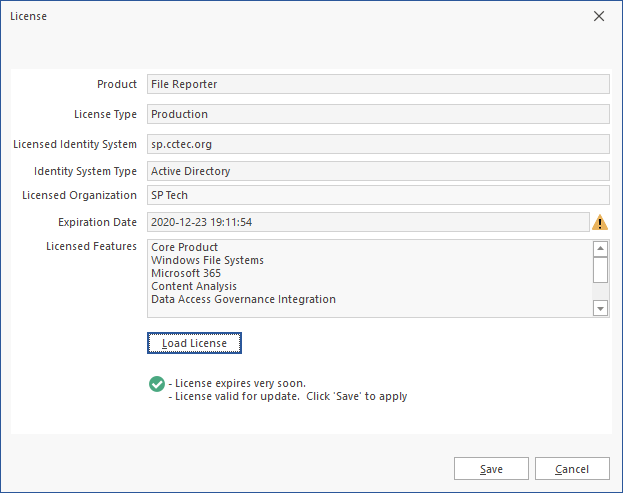Select Core Product in Licensed Features
This screenshot has height=493, width=623.
185,247
